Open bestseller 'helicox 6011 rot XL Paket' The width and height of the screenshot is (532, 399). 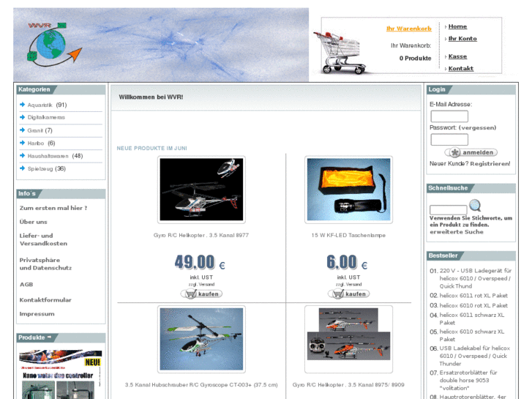[473, 296]
